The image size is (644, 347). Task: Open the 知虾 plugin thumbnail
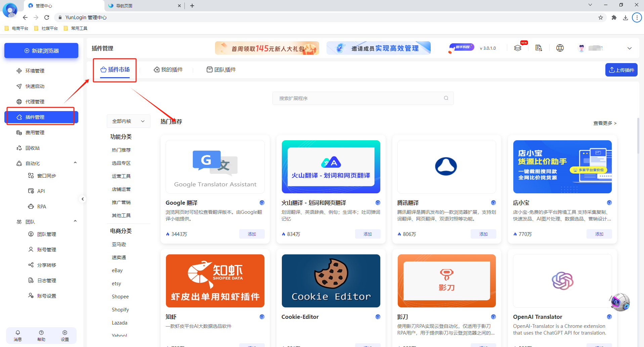coord(215,281)
